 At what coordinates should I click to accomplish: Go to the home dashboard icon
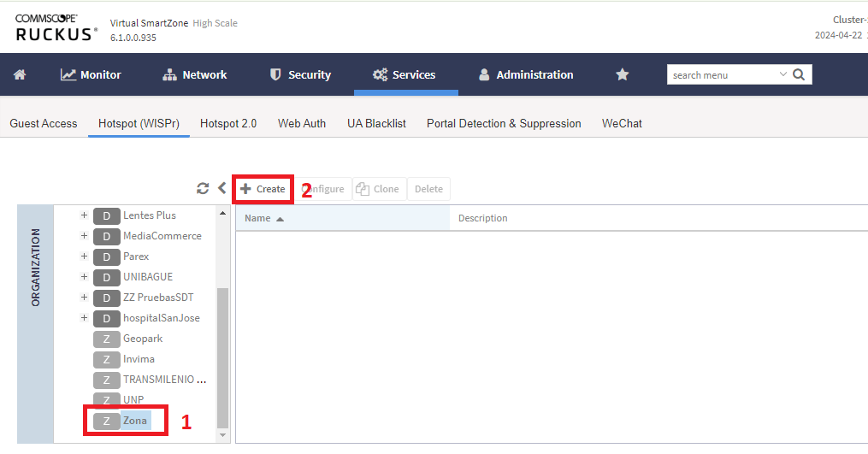(x=20, y=74)
